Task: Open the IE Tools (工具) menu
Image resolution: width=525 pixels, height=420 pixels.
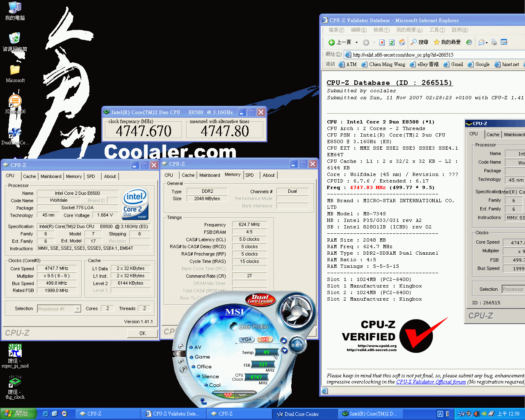Action: 437,30
